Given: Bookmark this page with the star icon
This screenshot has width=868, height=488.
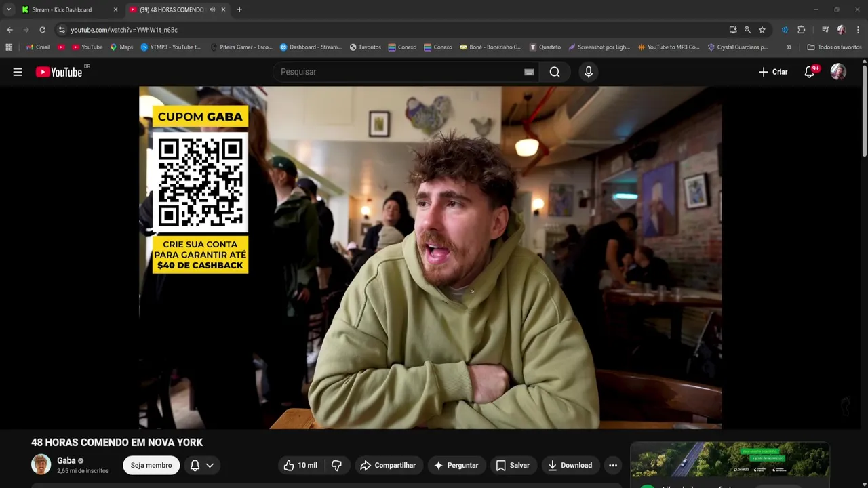Looking at the screenshot, I should (x=762, y=30).
